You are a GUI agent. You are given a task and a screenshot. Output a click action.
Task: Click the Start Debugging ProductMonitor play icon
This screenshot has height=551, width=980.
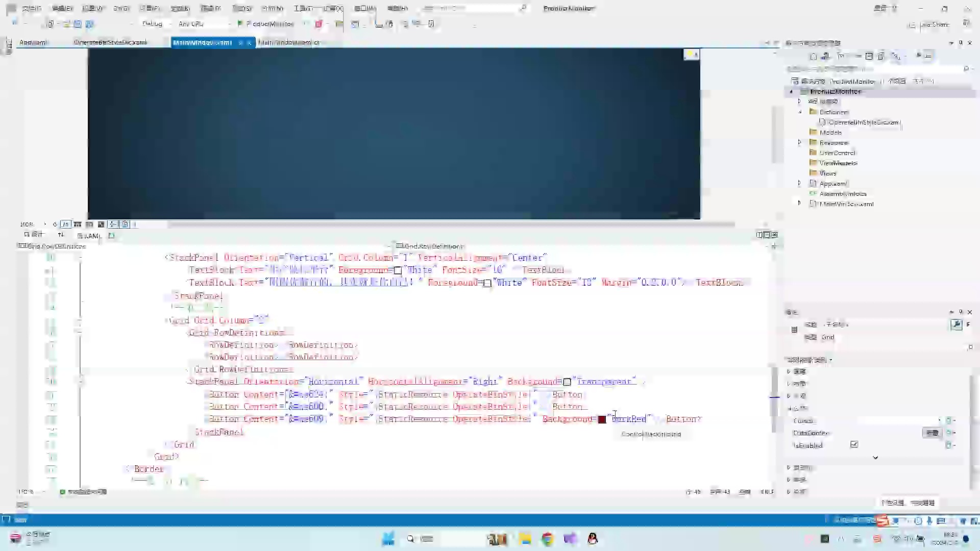[240, 24]
